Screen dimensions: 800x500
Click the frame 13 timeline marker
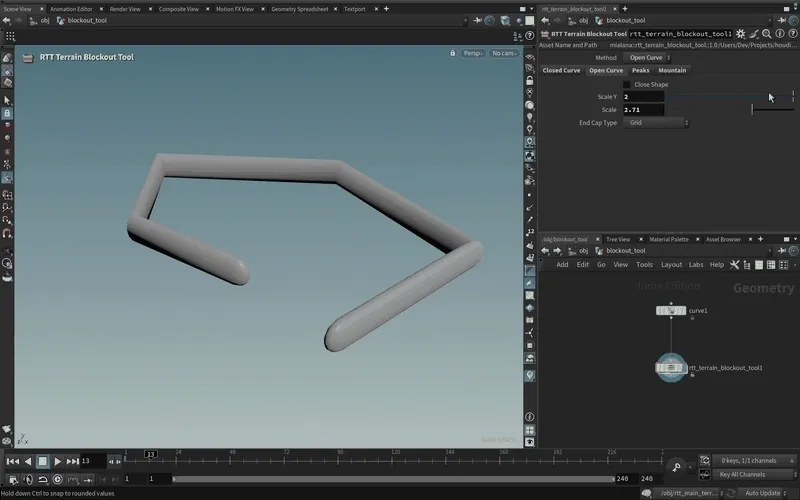click(150, 454)
